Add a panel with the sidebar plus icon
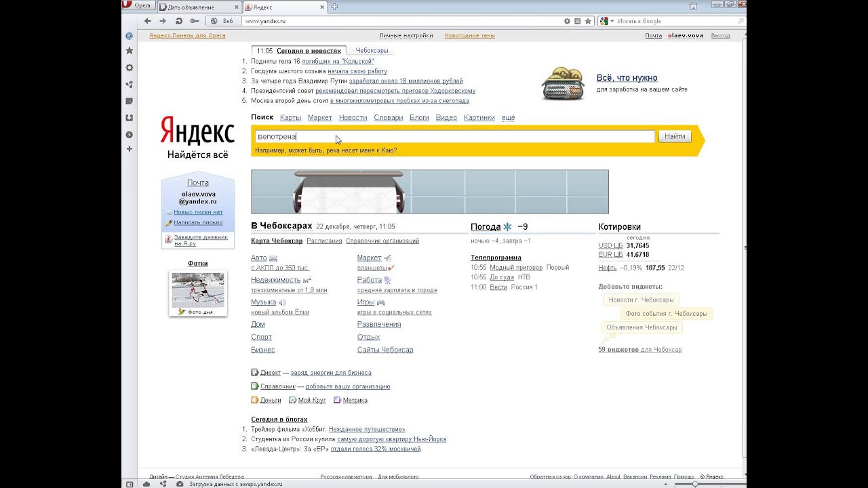 click(129, 149)
